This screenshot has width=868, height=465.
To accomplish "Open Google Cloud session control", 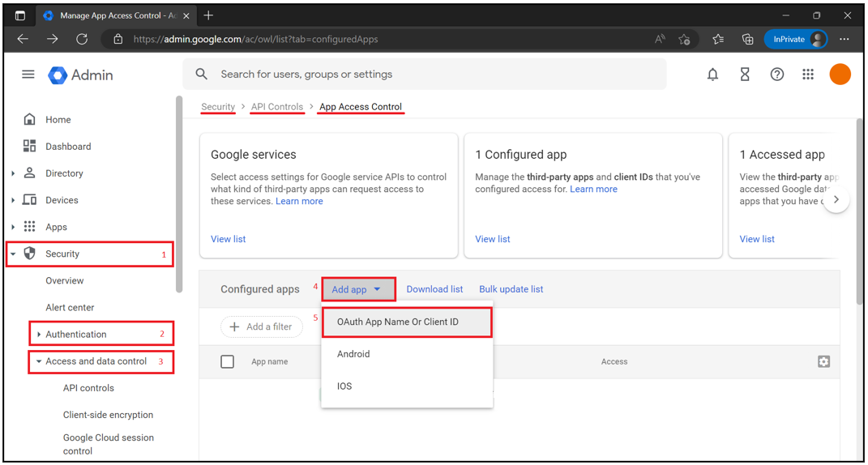I will click(x=108, y=444).
